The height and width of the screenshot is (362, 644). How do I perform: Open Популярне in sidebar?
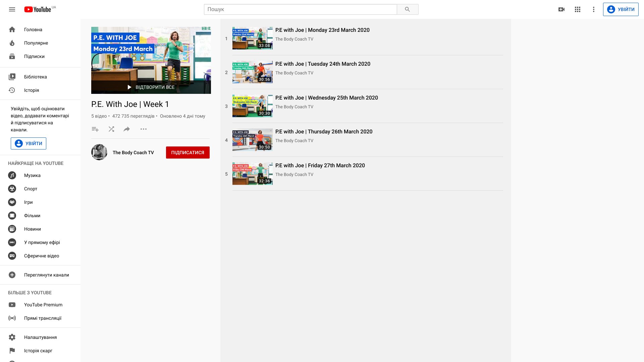click(40, 43)
